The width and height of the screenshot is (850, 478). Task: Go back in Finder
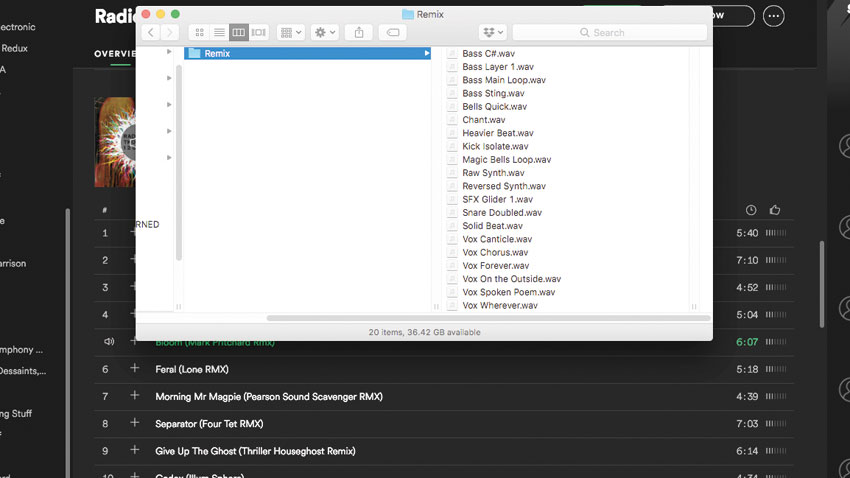151,33
